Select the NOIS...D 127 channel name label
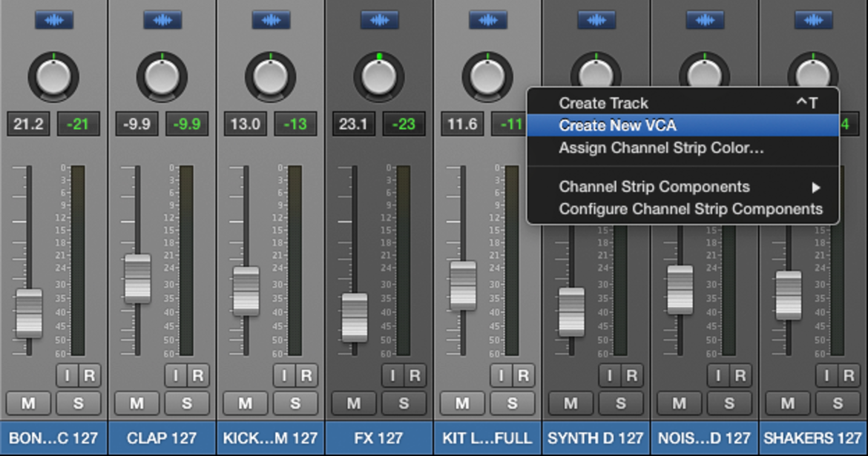 [x=705, y=438]
